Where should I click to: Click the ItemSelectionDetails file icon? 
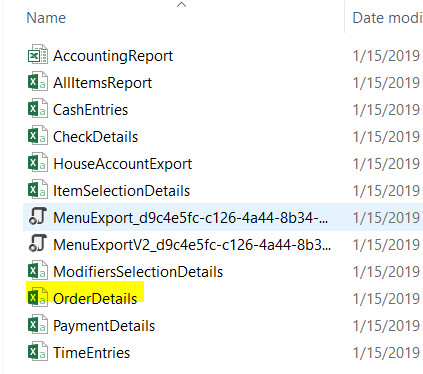tap(38, 189)
